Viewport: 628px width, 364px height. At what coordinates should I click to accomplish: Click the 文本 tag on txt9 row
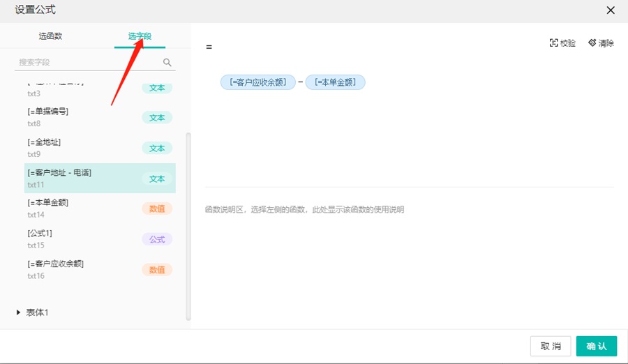tap(157, 148)
